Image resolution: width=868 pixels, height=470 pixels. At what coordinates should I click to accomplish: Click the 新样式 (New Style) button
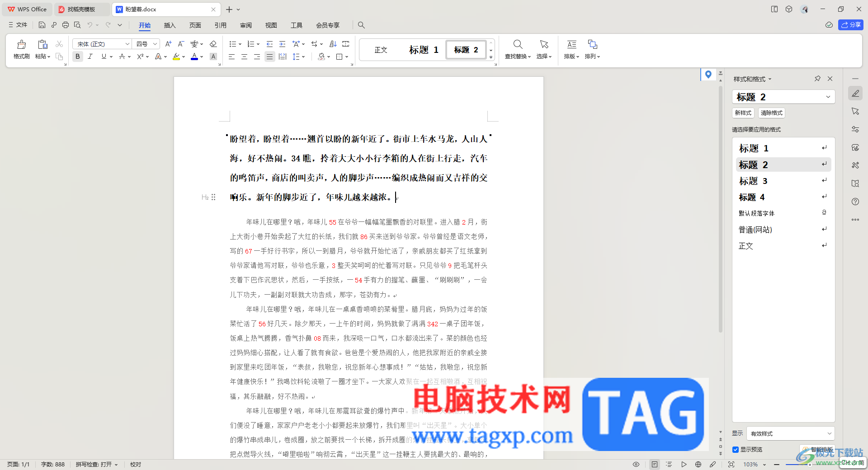pos(743,113)
